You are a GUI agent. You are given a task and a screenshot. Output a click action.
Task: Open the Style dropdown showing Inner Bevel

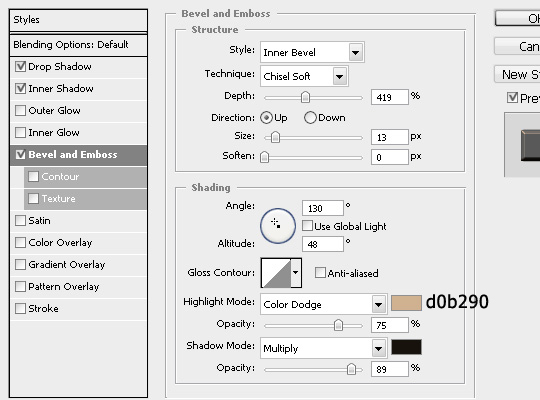click(x=312, y=52)
